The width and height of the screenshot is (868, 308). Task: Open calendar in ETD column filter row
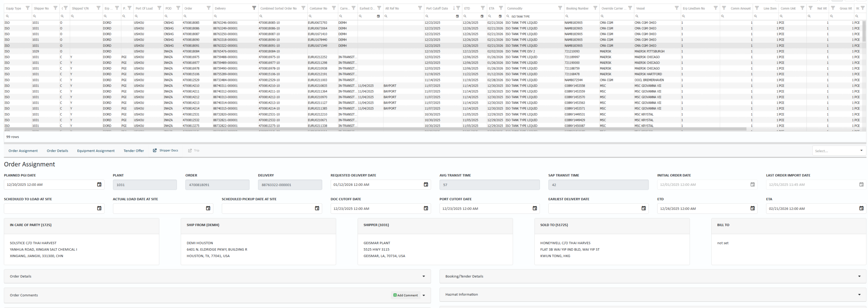click(x=482, y=16)
